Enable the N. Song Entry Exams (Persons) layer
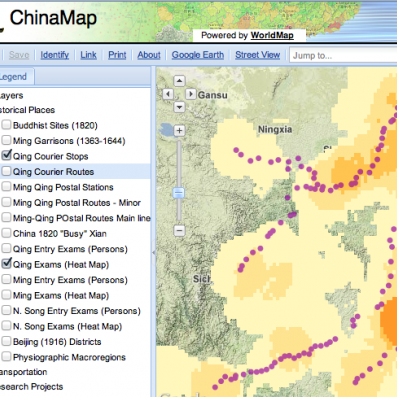The height and width of the screenshot is (397, 397). click(x=6, y=310)
